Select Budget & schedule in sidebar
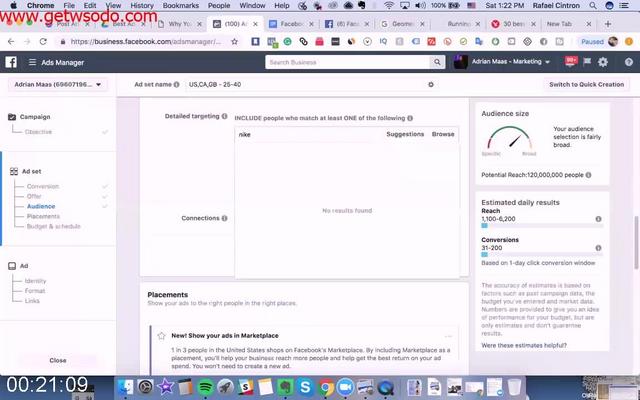The width and height of the screenshot is (640, 400). 53,226
